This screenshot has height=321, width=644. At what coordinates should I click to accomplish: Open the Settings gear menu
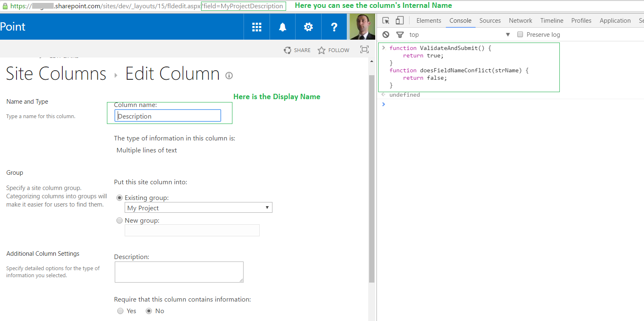pyautogui.click(x=308, y=27)
